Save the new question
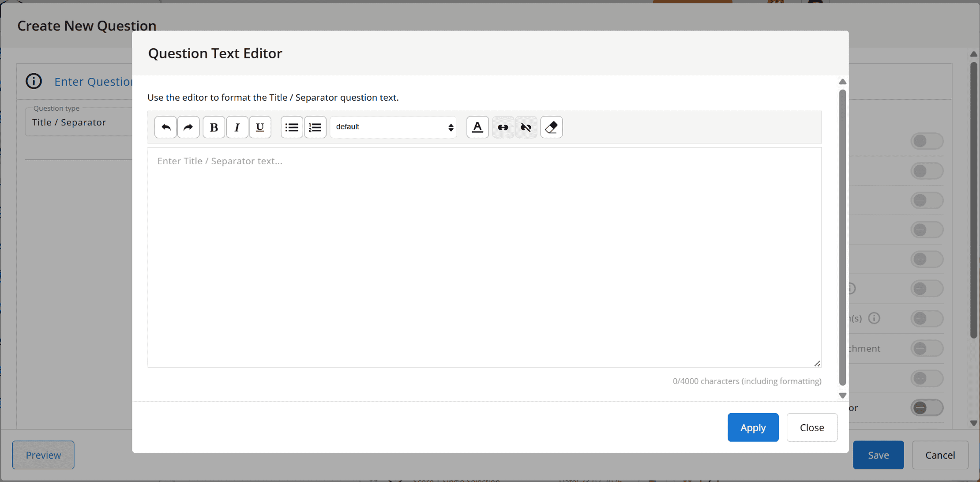 [878, 455]
